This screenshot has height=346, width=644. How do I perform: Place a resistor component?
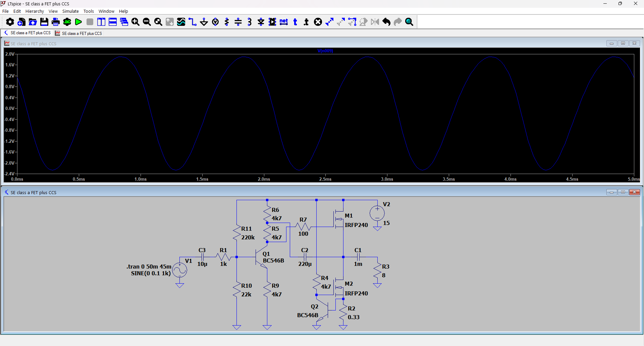227,22
